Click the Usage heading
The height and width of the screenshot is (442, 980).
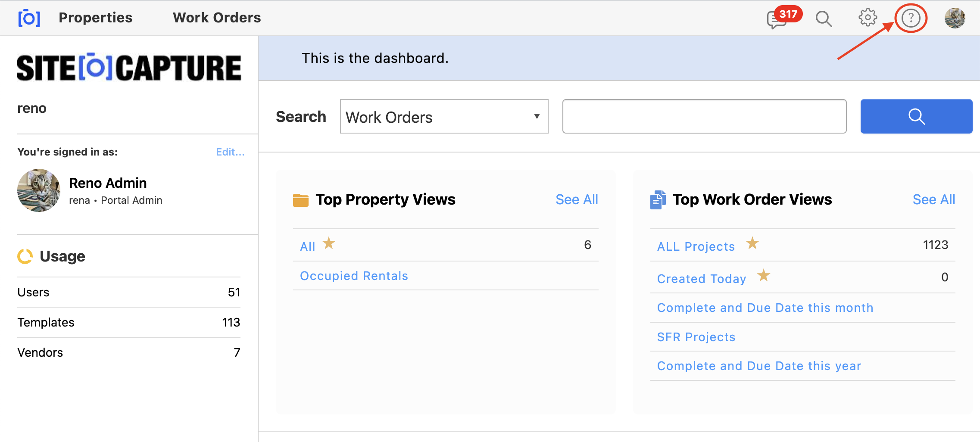62,256
